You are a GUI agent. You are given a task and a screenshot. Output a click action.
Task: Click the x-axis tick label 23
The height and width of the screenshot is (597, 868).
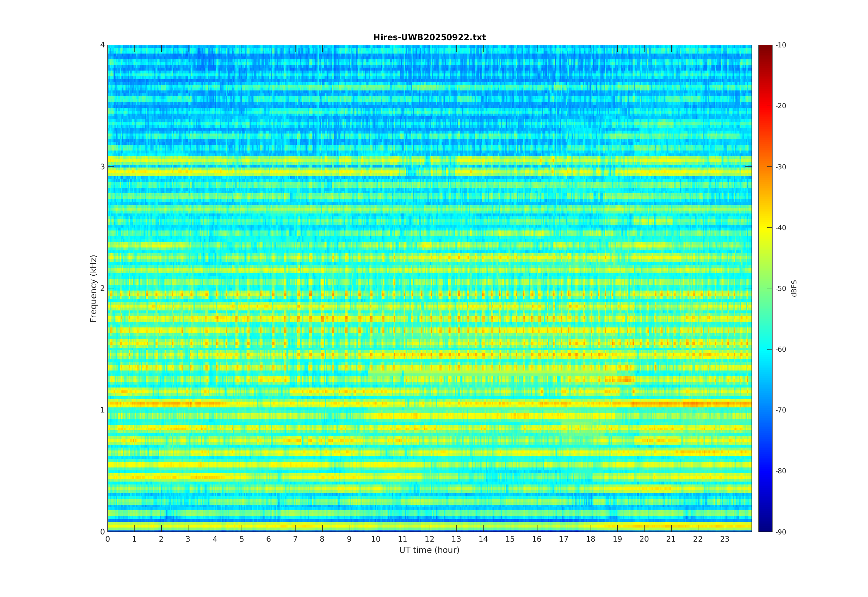click(x=724, y=539)
